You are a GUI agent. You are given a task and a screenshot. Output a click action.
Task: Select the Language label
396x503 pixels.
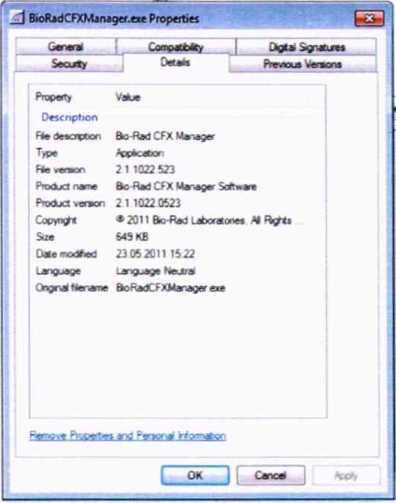[x=58, y=271]
